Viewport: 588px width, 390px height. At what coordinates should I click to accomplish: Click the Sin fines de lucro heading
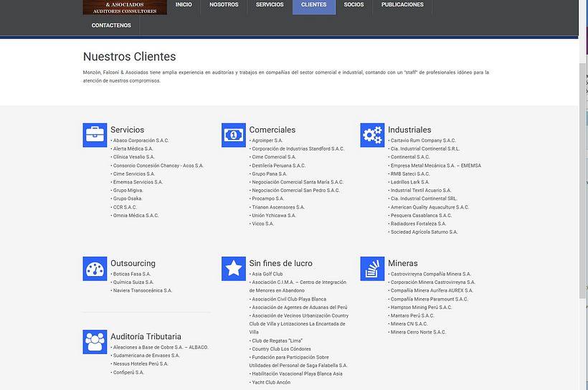pyautogui.click(x=280, y=263)
